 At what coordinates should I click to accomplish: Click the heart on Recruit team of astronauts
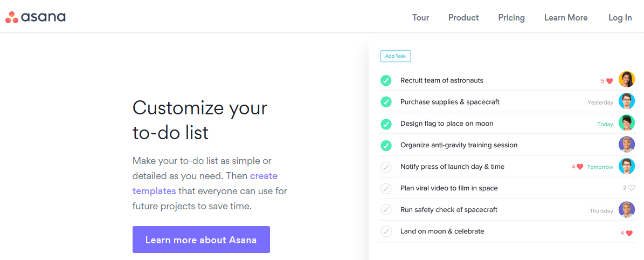(610, 81)
